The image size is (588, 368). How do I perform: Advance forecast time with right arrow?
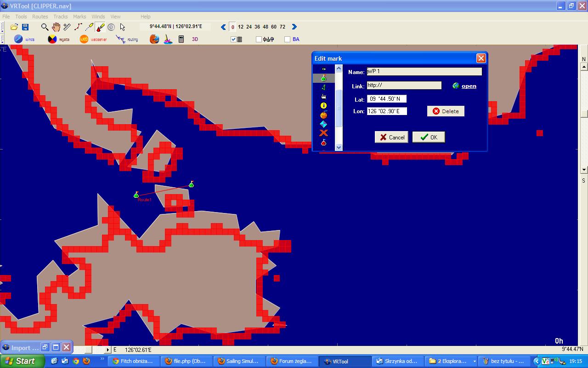pyautogui.click(x=294, y=27)
